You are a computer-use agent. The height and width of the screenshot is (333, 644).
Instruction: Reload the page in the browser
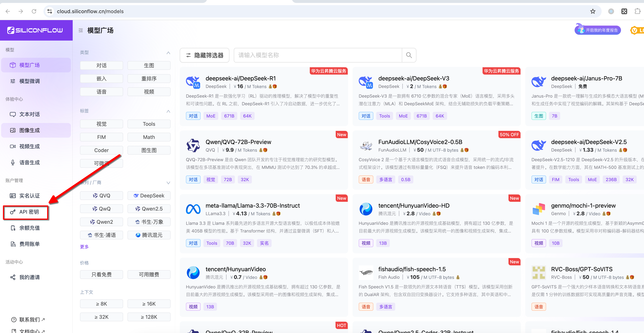pos(34,11)
